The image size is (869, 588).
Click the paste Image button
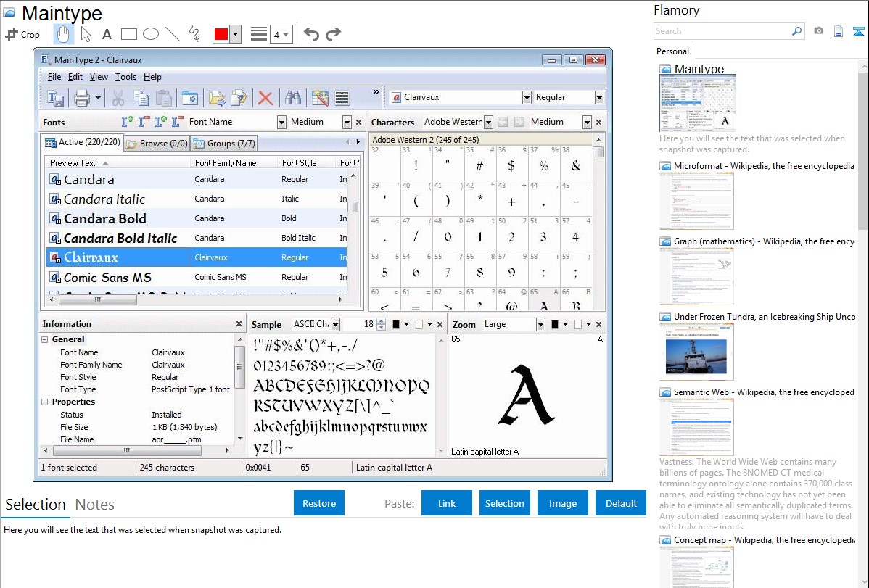pos(562,503)
